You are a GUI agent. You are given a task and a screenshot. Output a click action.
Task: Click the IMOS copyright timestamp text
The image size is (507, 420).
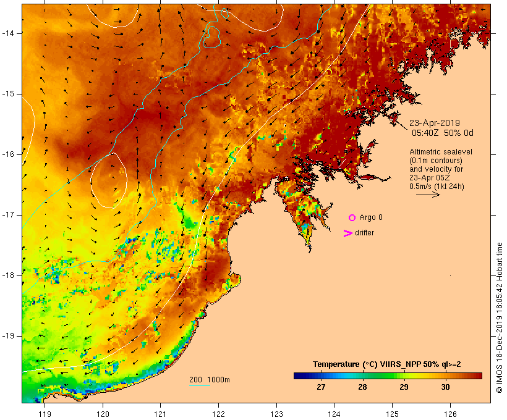tap(499, 317)
